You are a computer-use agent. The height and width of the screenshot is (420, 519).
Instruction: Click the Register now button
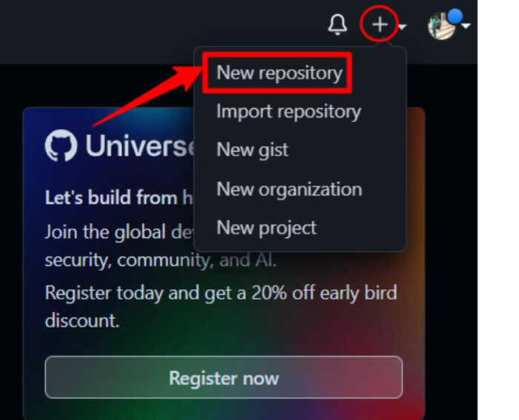pos(224,377)
